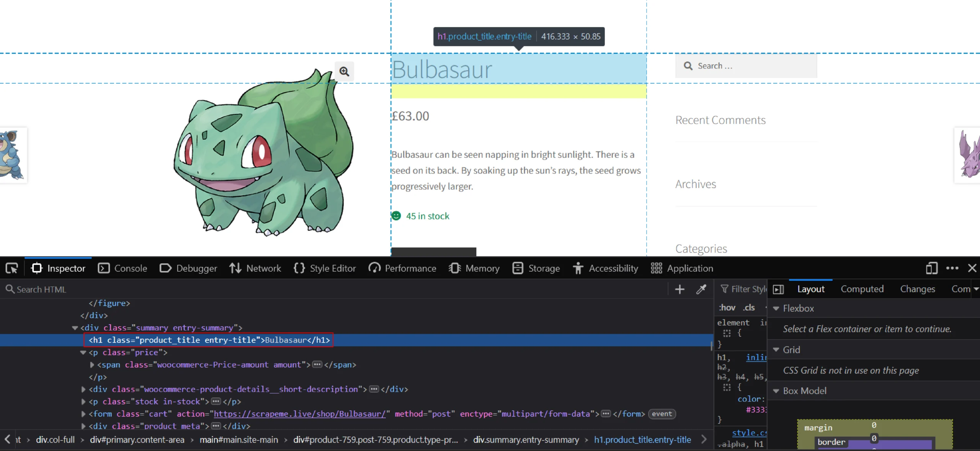Click the event badge on form
Viewport: 980px width, 451px height.
tap(662, 414)
